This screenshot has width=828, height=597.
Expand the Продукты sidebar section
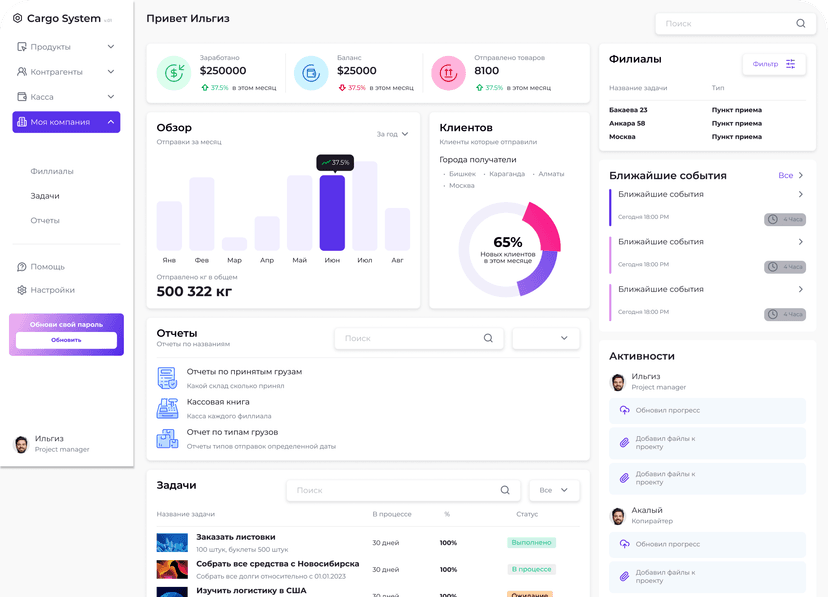66,46
